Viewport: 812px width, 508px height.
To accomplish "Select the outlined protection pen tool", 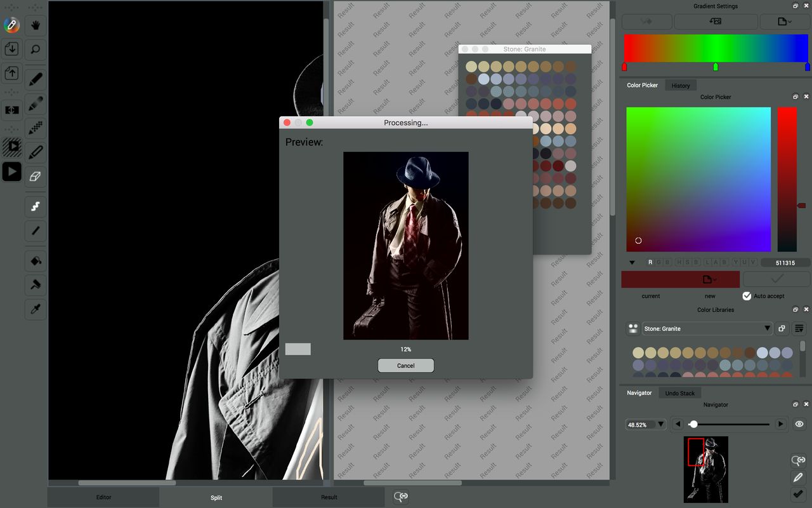I will pos(36,152).
